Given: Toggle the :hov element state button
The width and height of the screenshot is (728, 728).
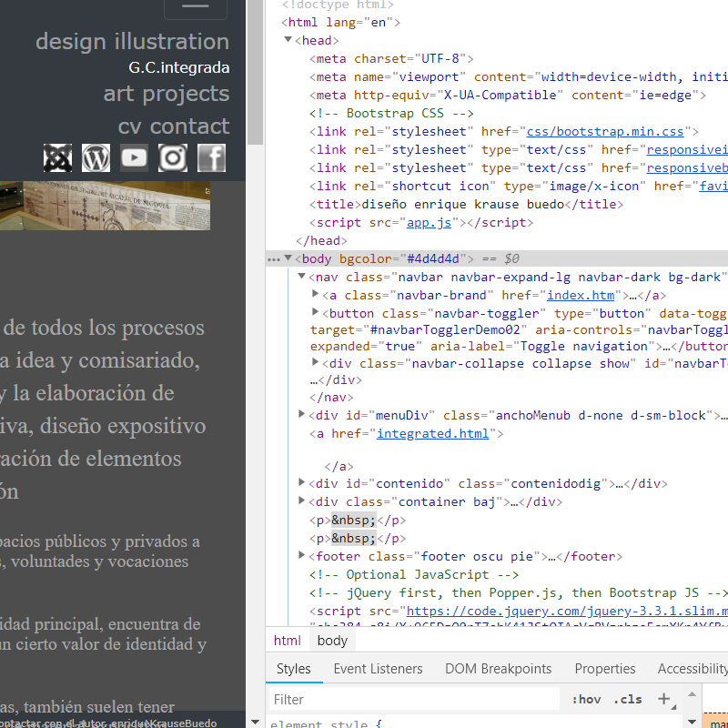Looking at the screenshot, I should [586, 699].
